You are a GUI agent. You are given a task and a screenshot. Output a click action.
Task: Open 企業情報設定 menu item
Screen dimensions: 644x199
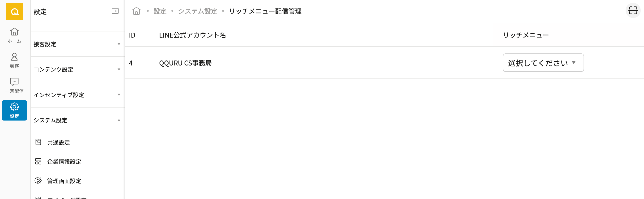(x=64, y=162)
